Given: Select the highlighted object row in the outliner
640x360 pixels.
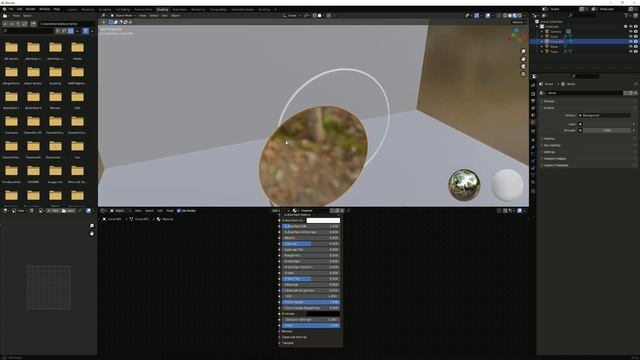Looking at the screenshot, I should click(x=584, y=41).
